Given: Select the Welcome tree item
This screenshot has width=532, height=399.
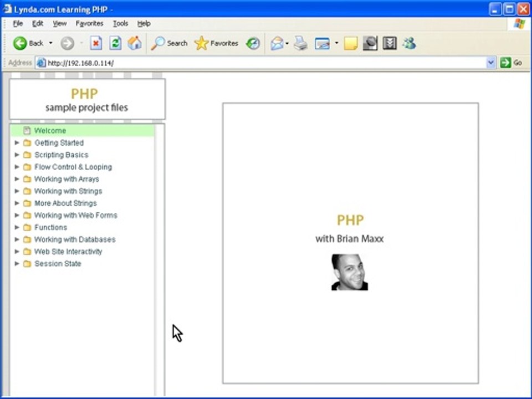Looking at the screenshot, I should point(83,131).
